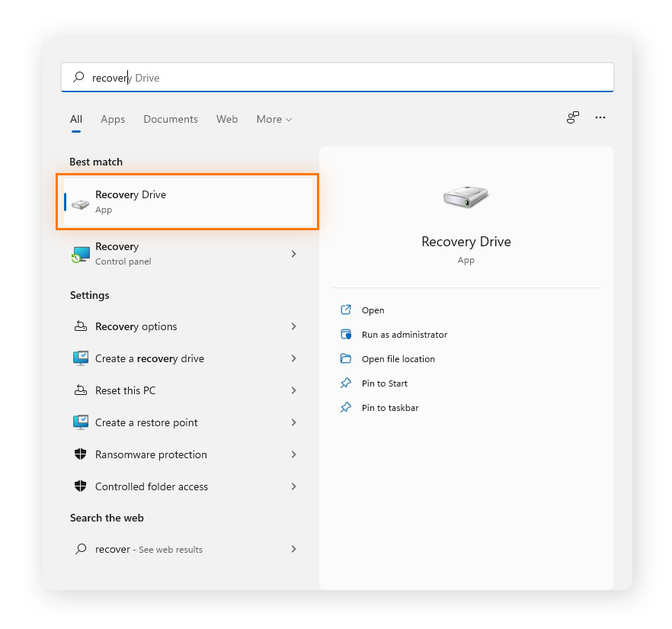
Task: Select the Recovery options icon
Action: [80, 326]
